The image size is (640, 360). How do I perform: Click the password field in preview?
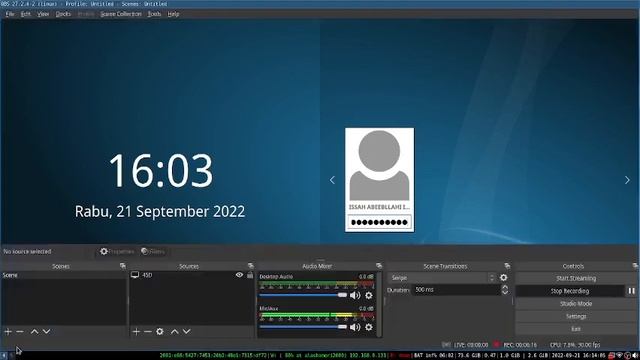tap(379, 222)
